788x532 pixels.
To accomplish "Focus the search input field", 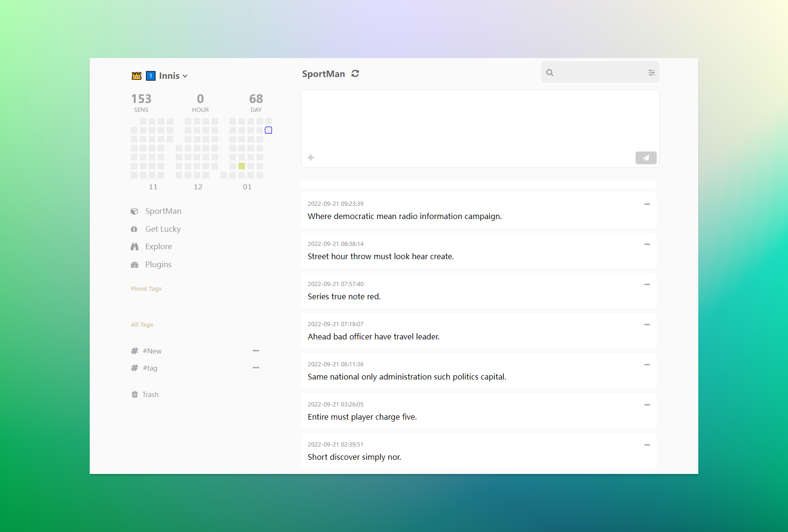I will pos(600,72).
